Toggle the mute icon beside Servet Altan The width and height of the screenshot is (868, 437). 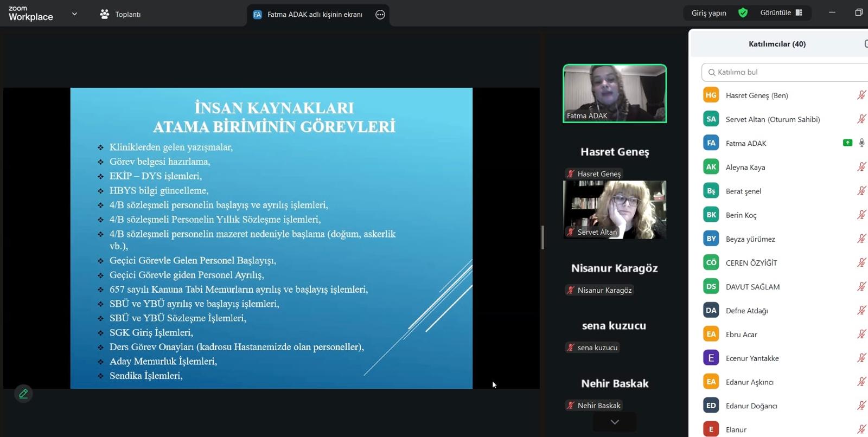coord(861,119)
